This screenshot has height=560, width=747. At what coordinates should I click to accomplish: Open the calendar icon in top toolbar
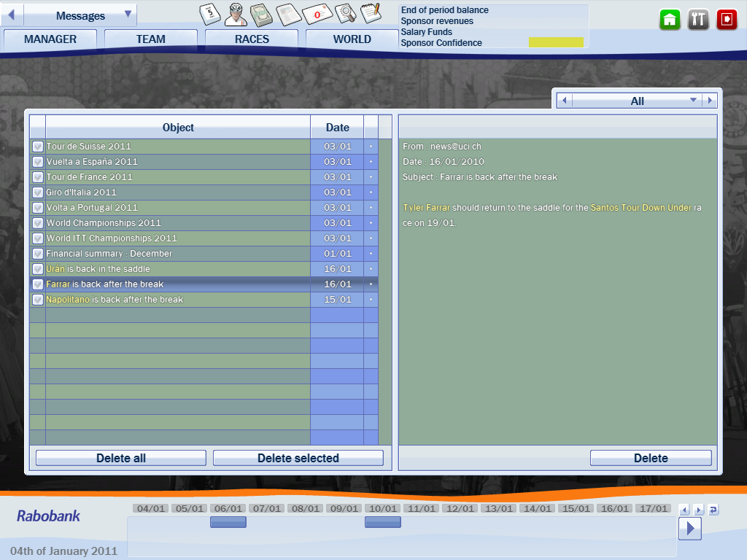tap(210, 13)
